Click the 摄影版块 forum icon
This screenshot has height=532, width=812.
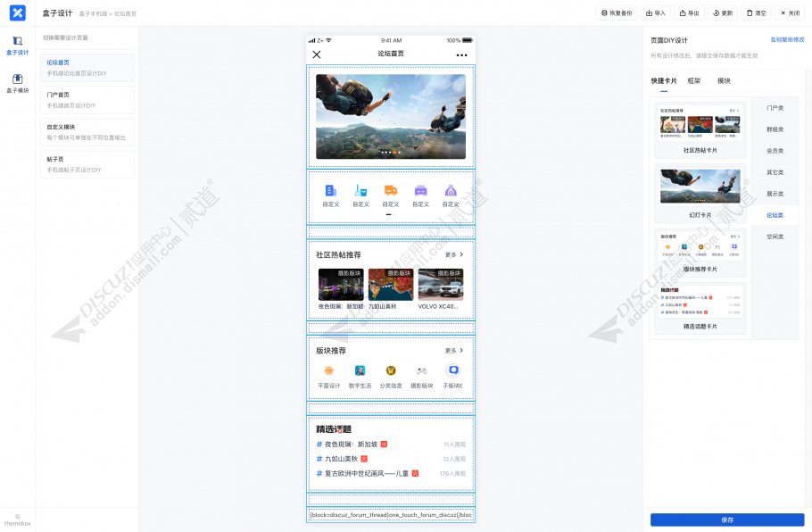click(x=421, y=370)
